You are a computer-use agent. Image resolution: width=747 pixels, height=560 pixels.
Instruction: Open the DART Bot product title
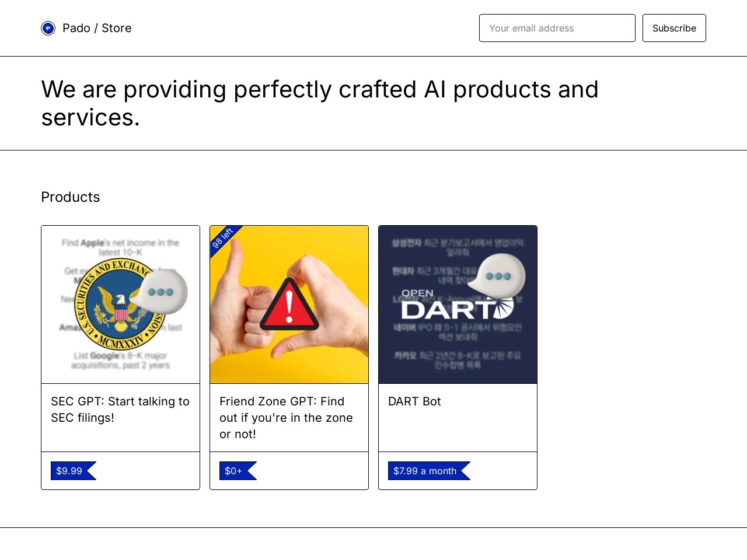click(x=414, y=401)
